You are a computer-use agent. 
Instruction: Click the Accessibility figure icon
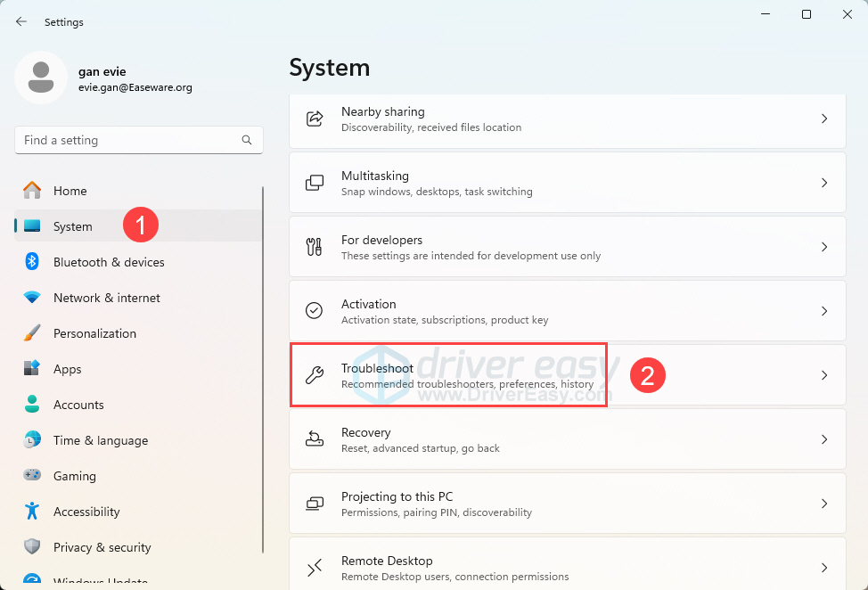pyautogui.click(x=32, y=512)
